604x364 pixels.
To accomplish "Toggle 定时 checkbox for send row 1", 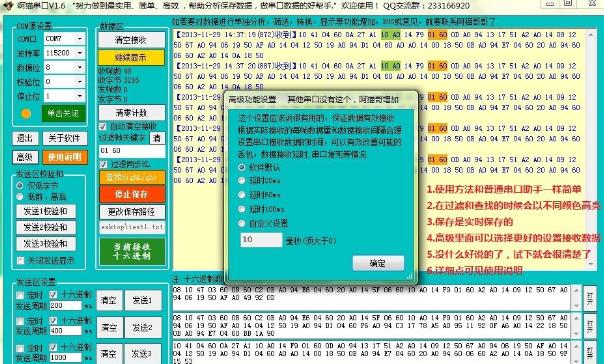I will tap(20, 295).
